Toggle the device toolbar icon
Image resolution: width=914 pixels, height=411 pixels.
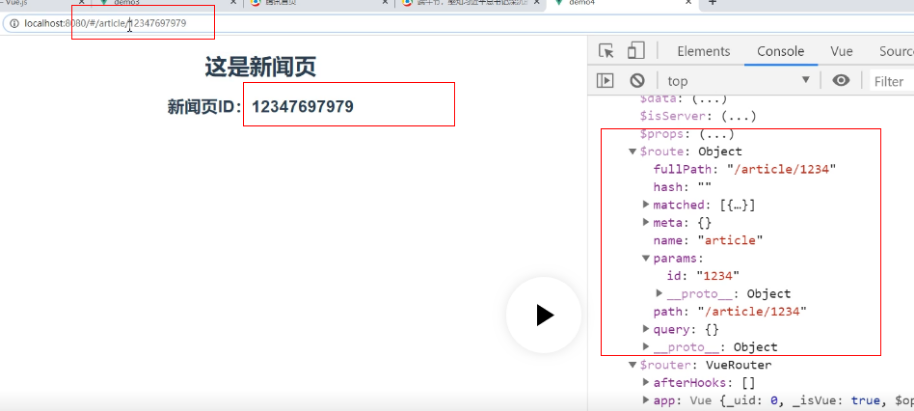[x=635, y=51]
